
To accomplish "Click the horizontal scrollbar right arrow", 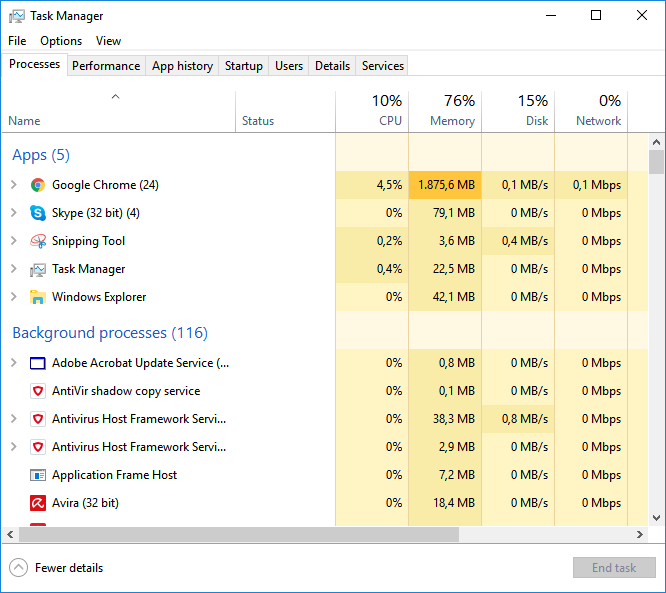I will coord(640,534).
